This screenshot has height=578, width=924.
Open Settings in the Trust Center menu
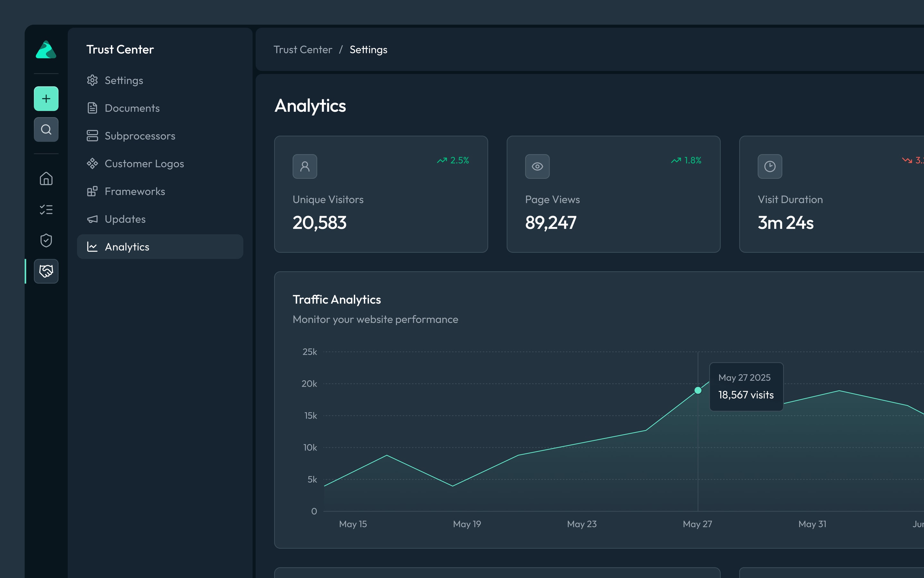pyautogui.click(x=160, y=80)
